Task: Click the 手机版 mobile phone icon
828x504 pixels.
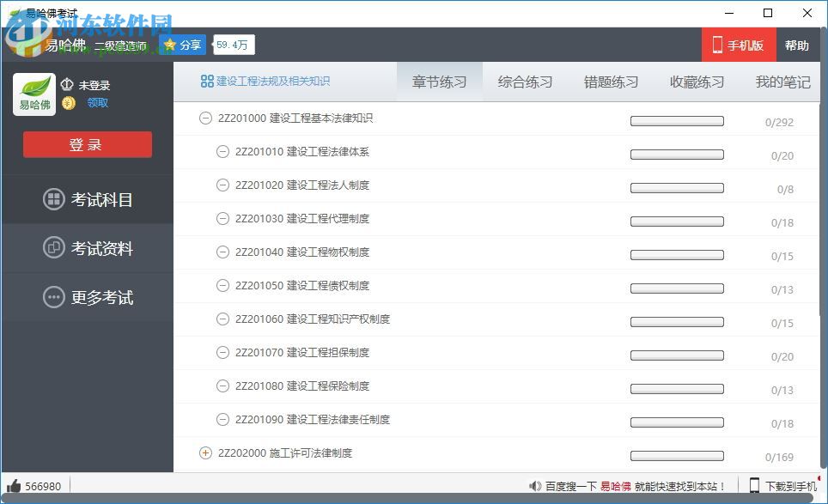Action: point(716,45)
